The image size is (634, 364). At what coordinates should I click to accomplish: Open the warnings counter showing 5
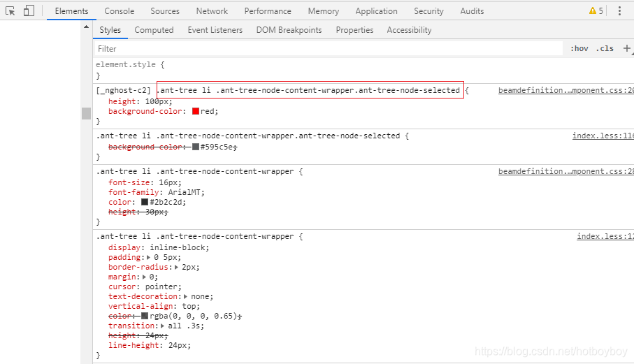coord(596,11)
